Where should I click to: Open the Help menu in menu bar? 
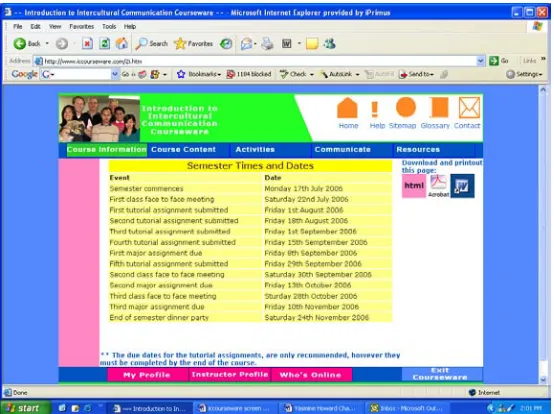[x=130, y=26]
